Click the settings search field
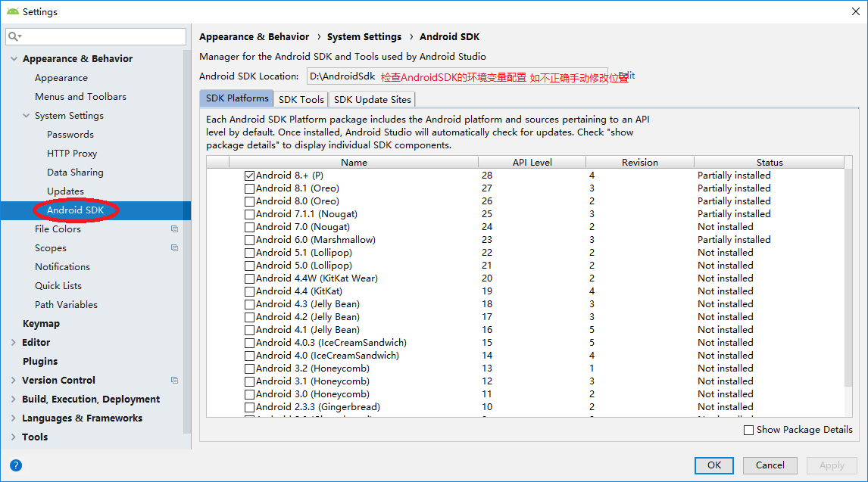This screenshot has width=868, height=482. (95, 36)
